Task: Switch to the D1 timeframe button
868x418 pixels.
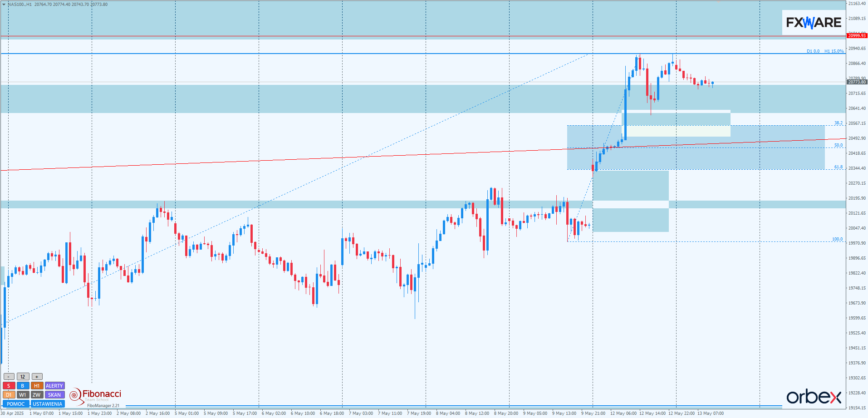Action: (9, 395)
